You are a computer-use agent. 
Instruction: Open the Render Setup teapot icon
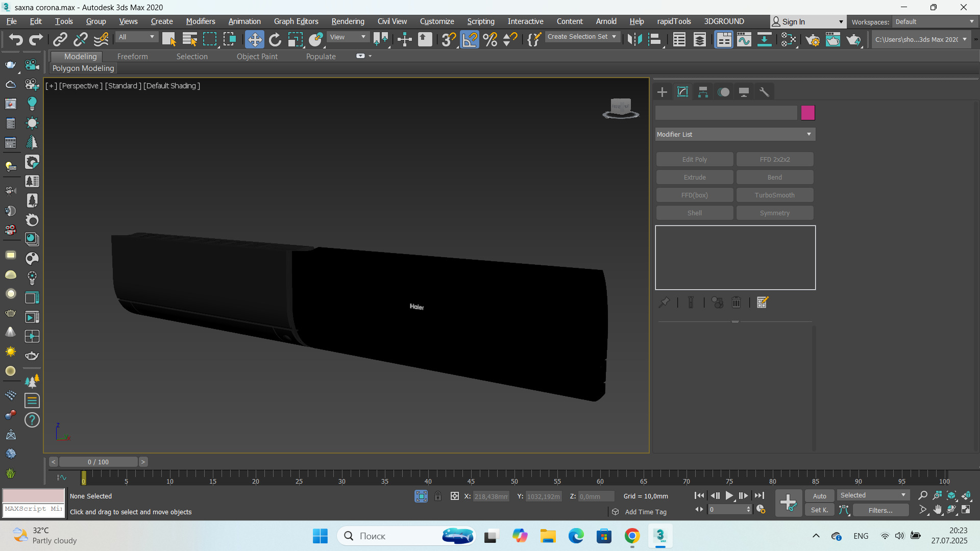point(813,39)
